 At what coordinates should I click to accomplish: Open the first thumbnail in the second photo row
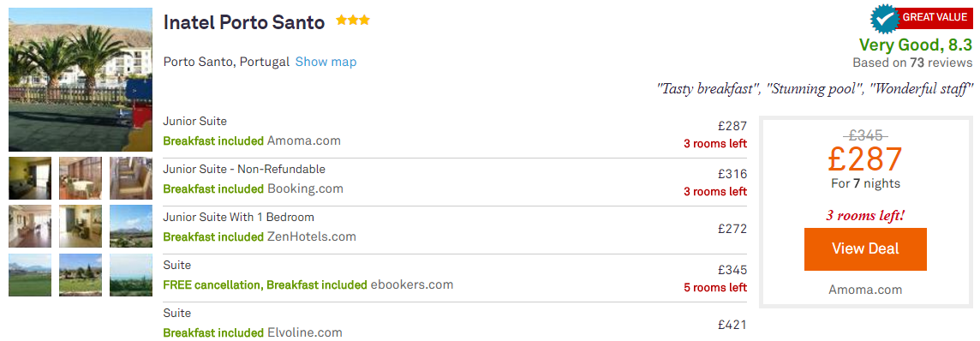(30, 226)
